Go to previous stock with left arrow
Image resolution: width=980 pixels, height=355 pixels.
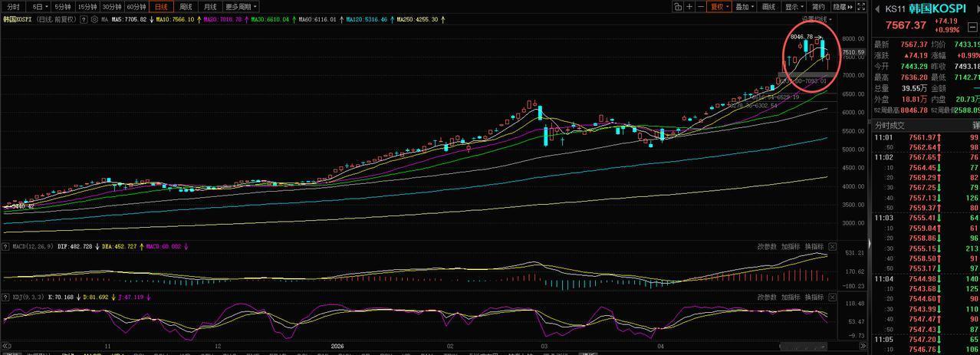click(877, 9)
